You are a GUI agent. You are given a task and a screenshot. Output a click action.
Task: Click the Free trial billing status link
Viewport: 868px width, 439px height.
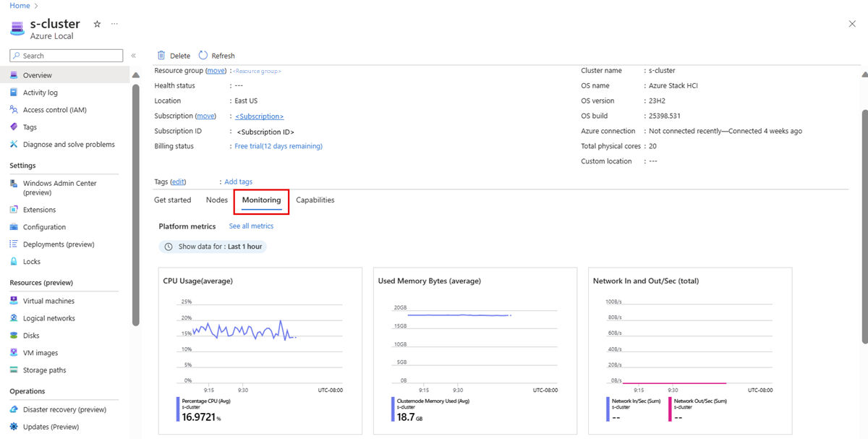coord(278,146)
